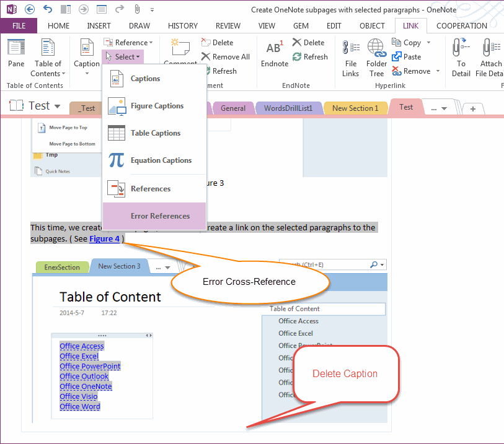Open the Table of Contents dropdown button
Viewport: 504px width, 444px height.
point(48,58)
